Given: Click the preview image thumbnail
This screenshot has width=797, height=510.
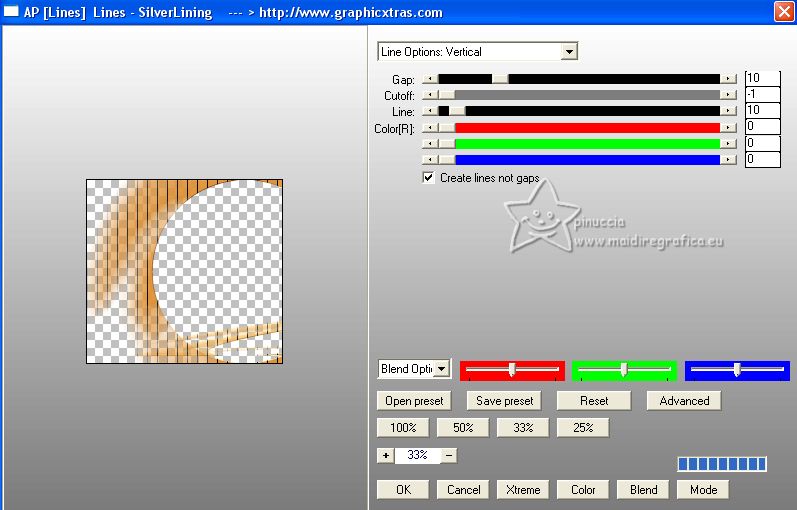Looking at the screenshot, I should 185,272.
